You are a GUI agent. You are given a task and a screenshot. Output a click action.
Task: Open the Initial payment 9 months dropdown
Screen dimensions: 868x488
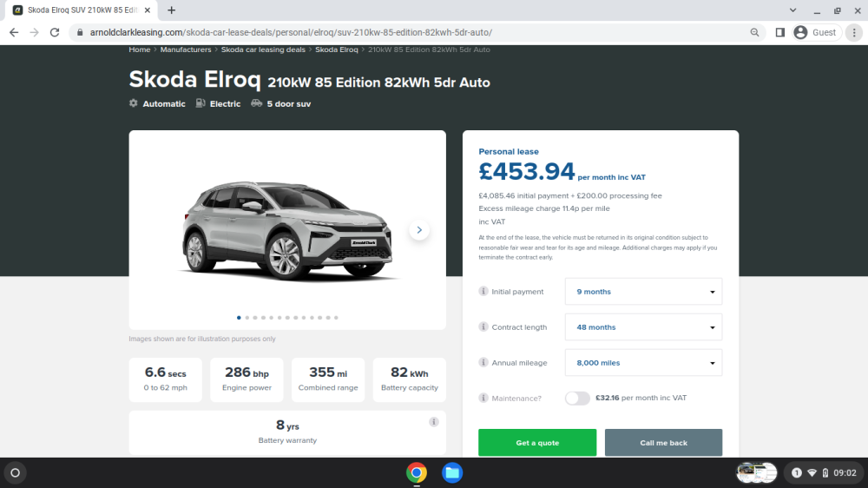tap(643, 292)
